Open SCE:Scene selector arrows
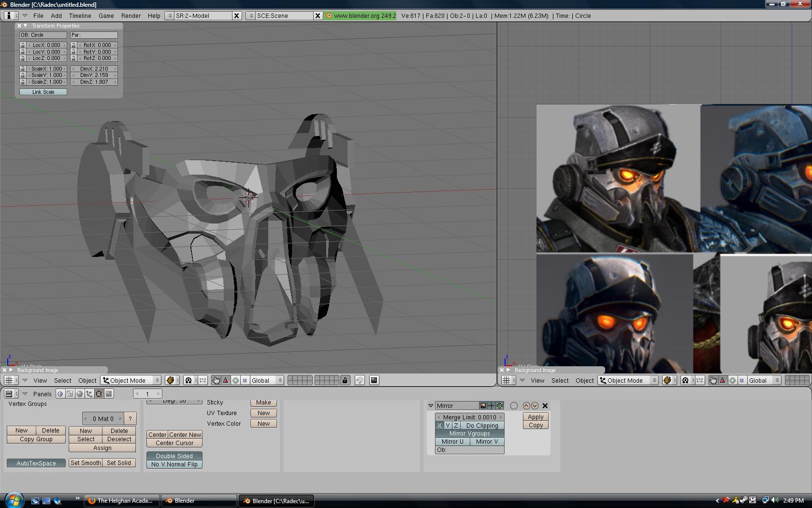Viewport: 812px width, 508px height. [x=250, y=15]
